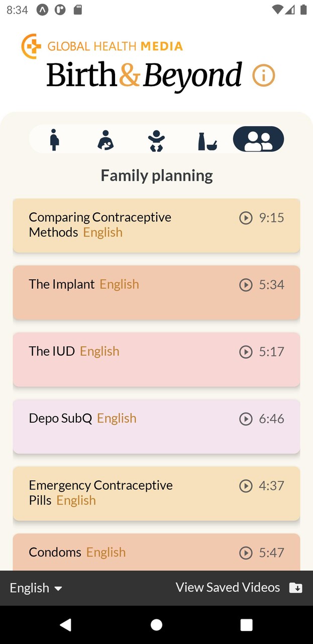Screen dimensions: 313x644
Task: Select the pregnancy category icon
Action: click(x=54, y=139)
